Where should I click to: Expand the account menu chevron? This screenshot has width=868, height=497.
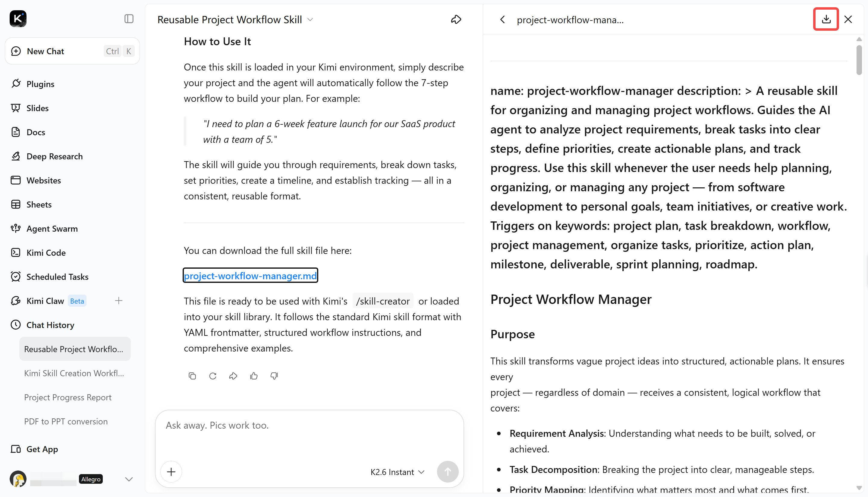(x=129, y=479)
